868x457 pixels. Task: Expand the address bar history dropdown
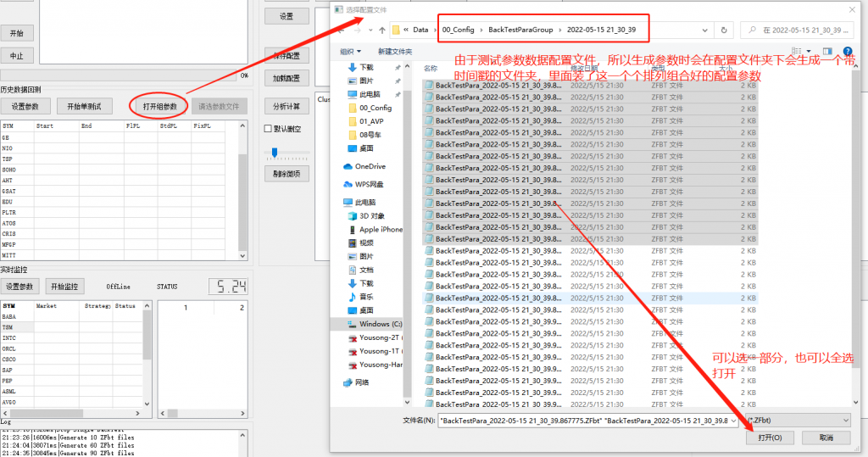(704, 31)
